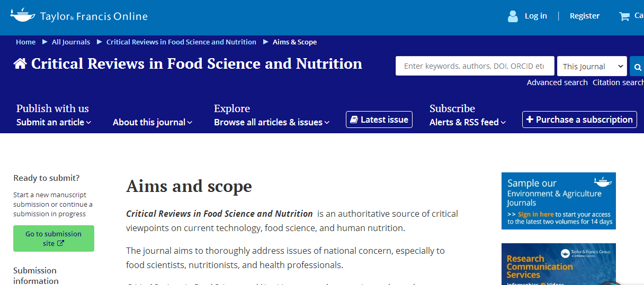Click the Register link
Screen dimensions: 644x285
585,16
